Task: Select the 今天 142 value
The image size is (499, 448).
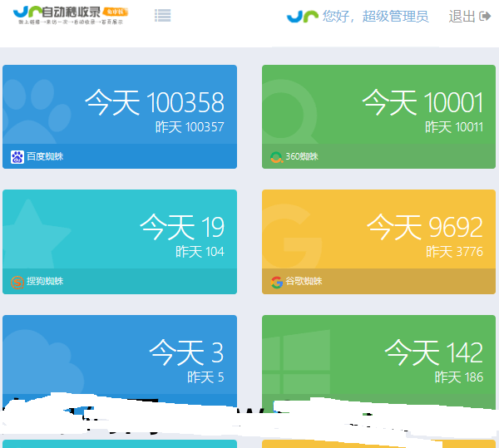Action: coord(434,352)
